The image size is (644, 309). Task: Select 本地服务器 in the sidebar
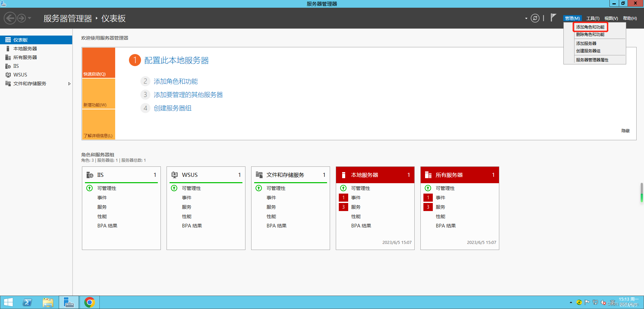click(36, 49)
